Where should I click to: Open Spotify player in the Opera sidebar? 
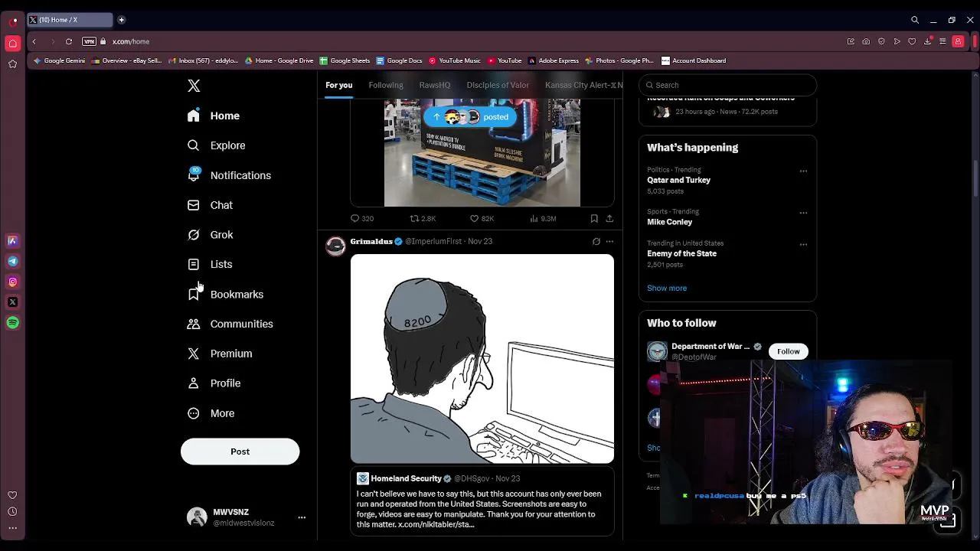coord(12,323)
